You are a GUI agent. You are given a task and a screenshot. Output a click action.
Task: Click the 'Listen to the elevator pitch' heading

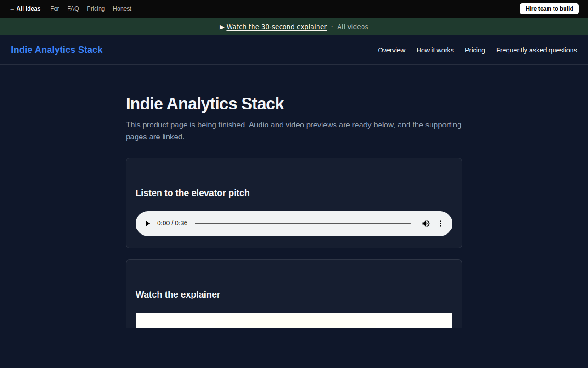[192, 193]
